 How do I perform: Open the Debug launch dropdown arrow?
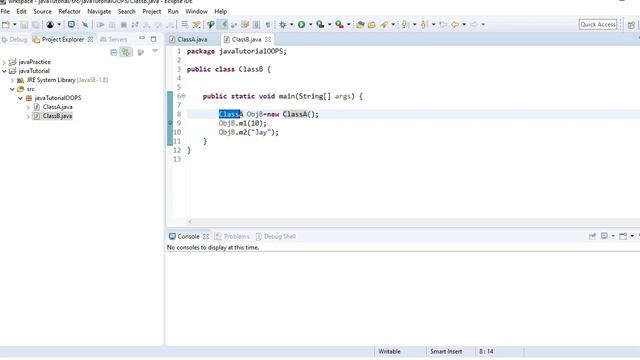291,24
